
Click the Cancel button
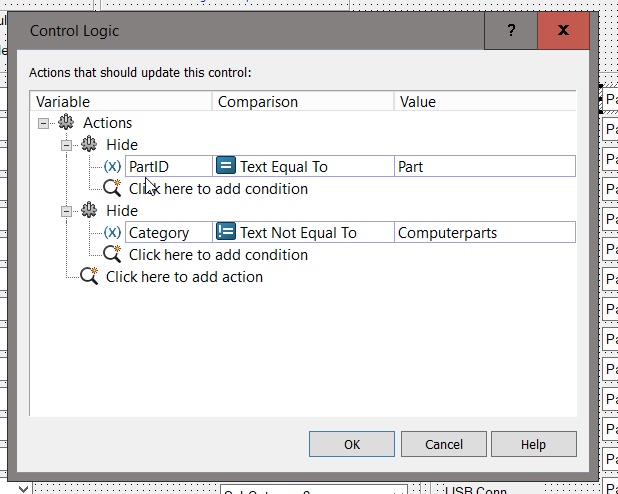[x=443, y=444]
